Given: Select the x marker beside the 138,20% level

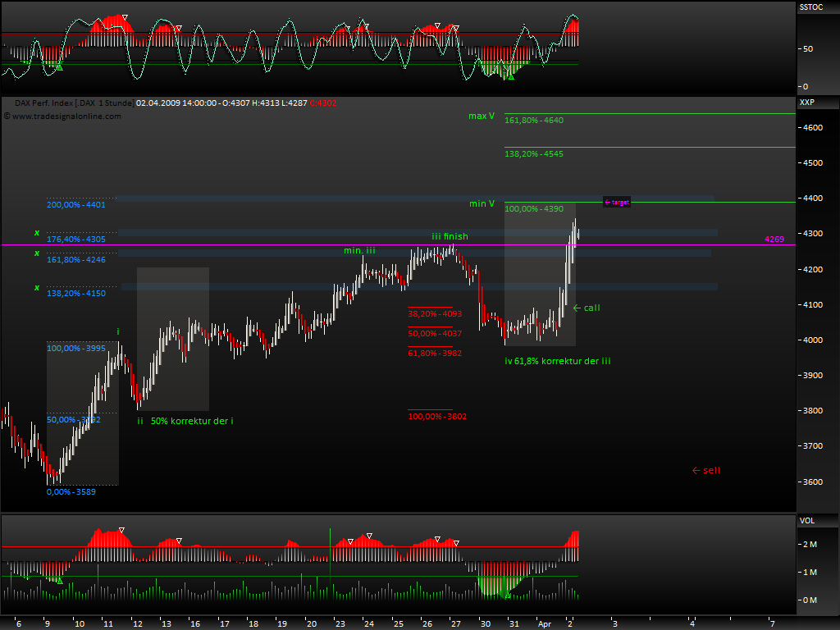Looking at the screenshot, I should pyautogui.click(x=36, y=288).
